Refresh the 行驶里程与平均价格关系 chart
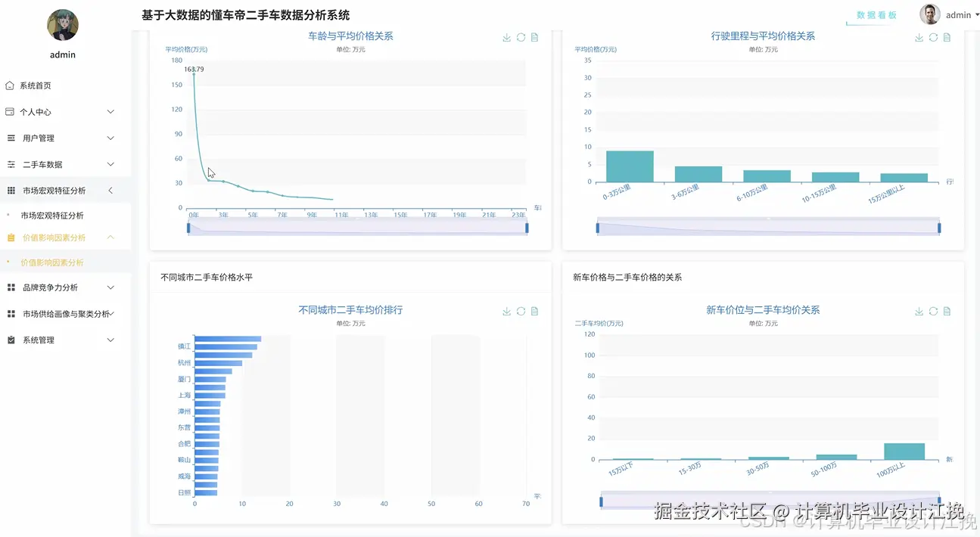The height and width of the screenshot is (537, 980). [933, 38]
